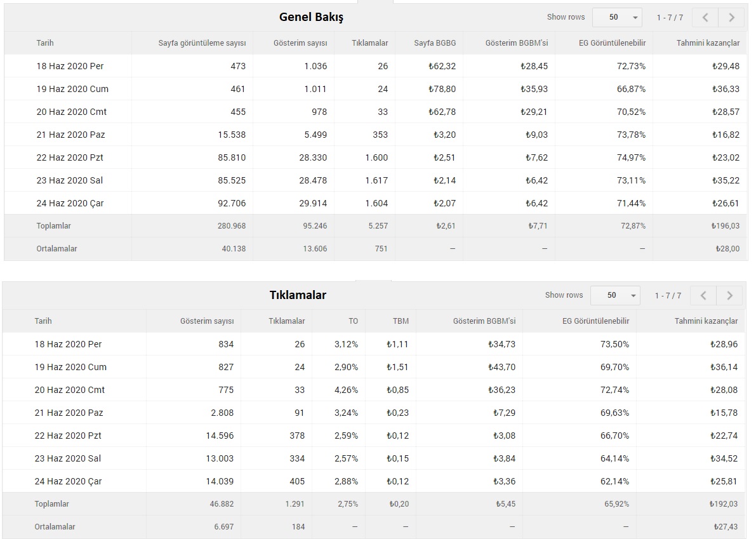Sort Tıklamalar table by TBM column

click(401, 321)
